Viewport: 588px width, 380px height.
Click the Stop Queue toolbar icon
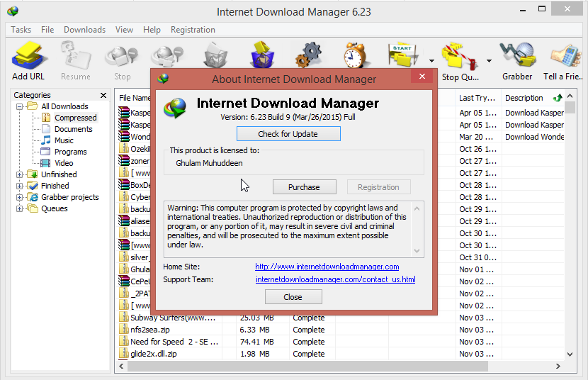click(460, 62)
